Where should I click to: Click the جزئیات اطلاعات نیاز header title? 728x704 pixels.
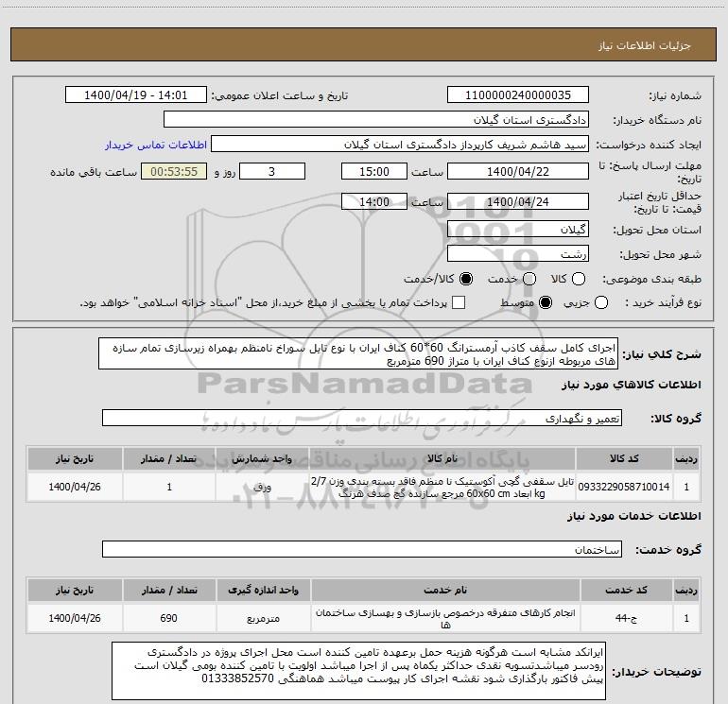(645, 45)
